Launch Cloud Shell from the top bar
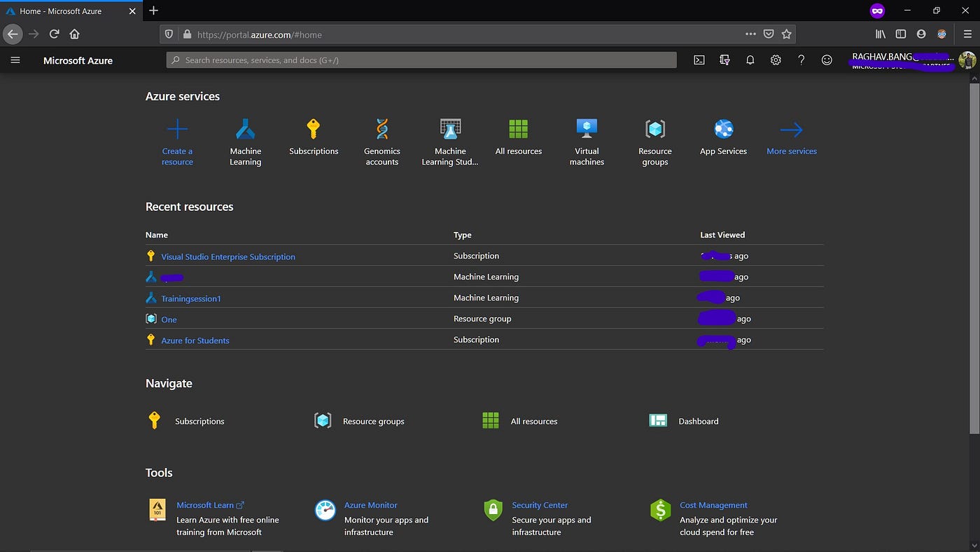This screenshot has height=552, width=980. 699,60
